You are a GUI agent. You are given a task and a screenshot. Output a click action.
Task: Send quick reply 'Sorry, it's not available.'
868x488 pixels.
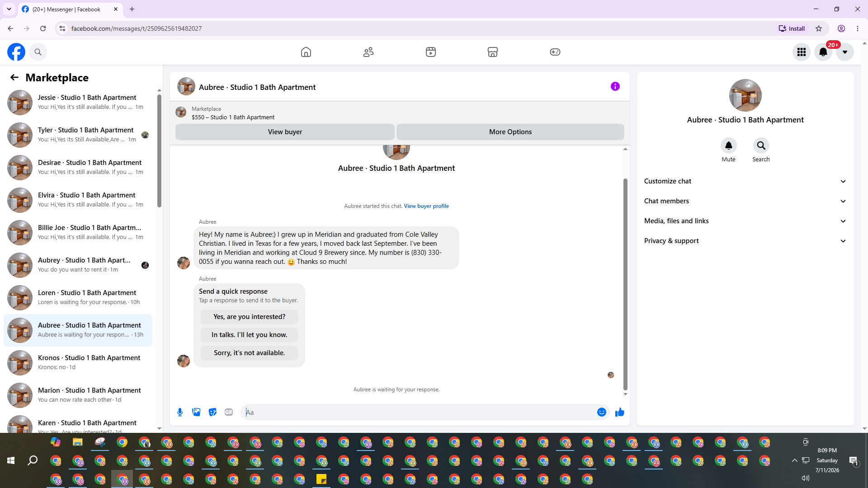(250, 353)
